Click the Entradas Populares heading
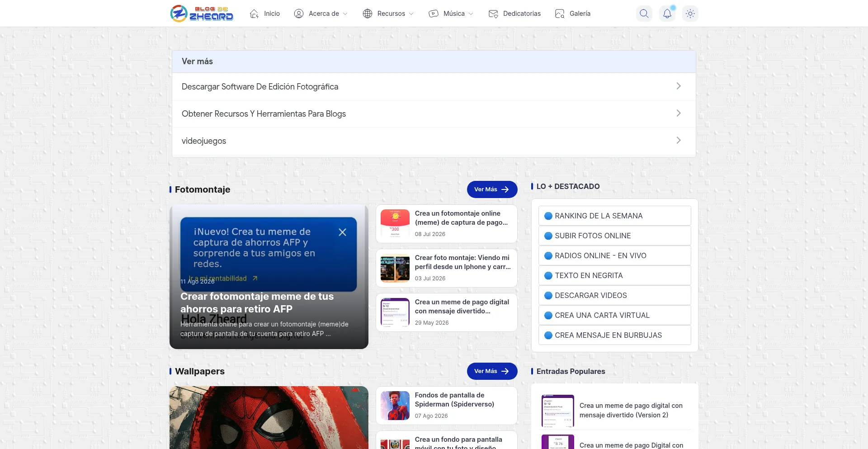868x449 pixels. coord(571,371)
